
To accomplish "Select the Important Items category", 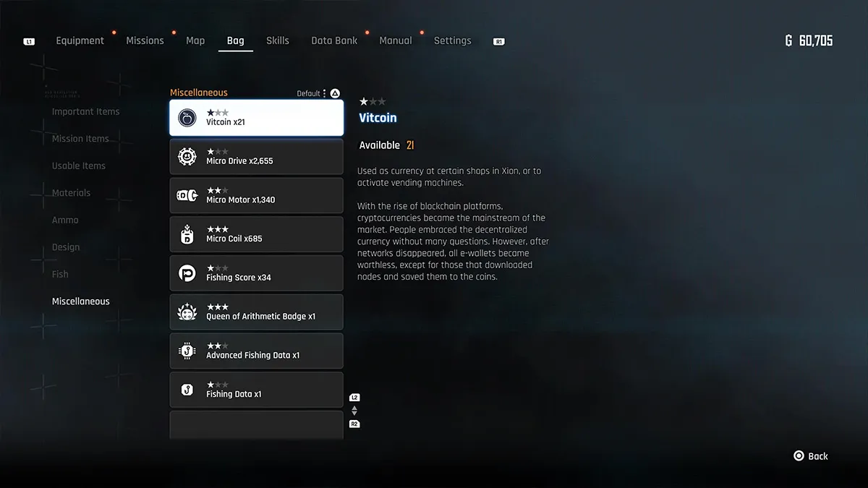I will point(85,111).
